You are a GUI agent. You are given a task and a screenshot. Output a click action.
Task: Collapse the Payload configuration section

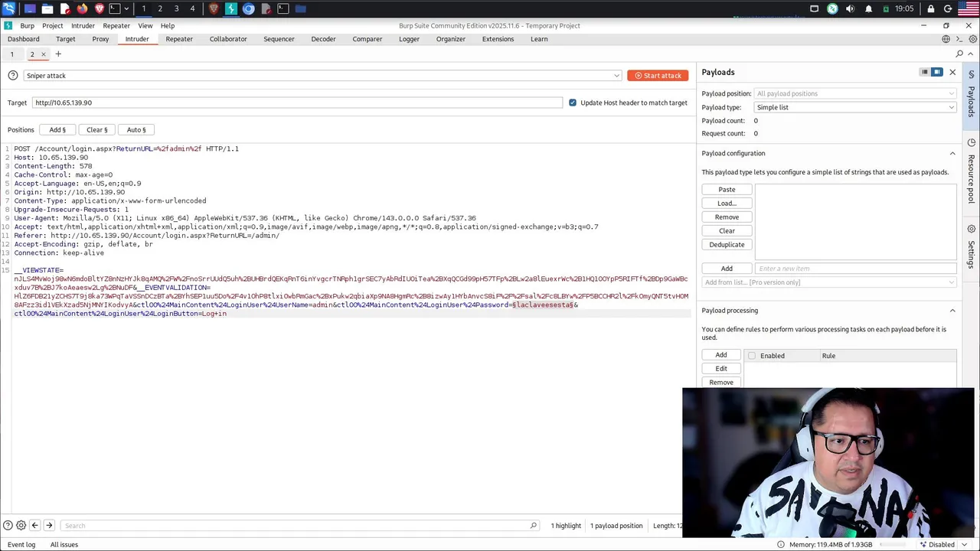coord(952,153)
